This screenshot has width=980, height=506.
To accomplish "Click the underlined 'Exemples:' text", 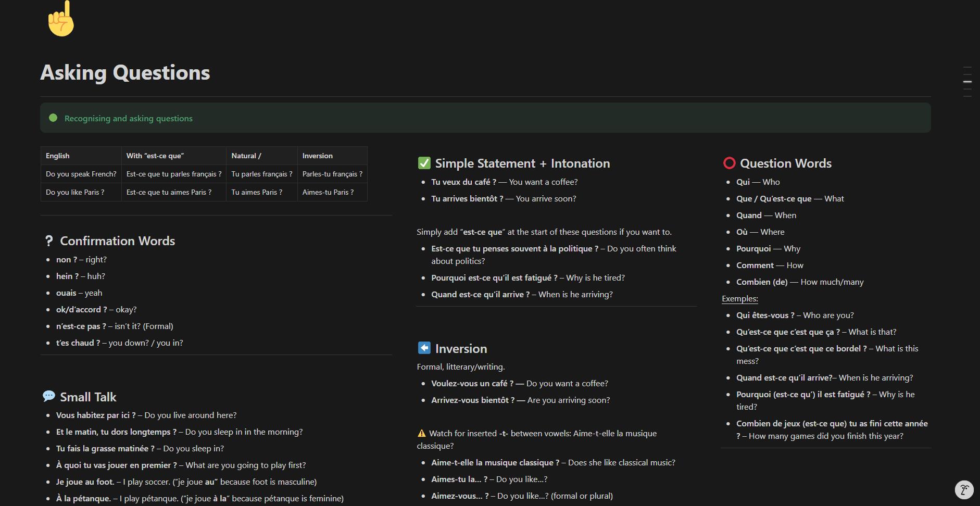I will [739, 299].
